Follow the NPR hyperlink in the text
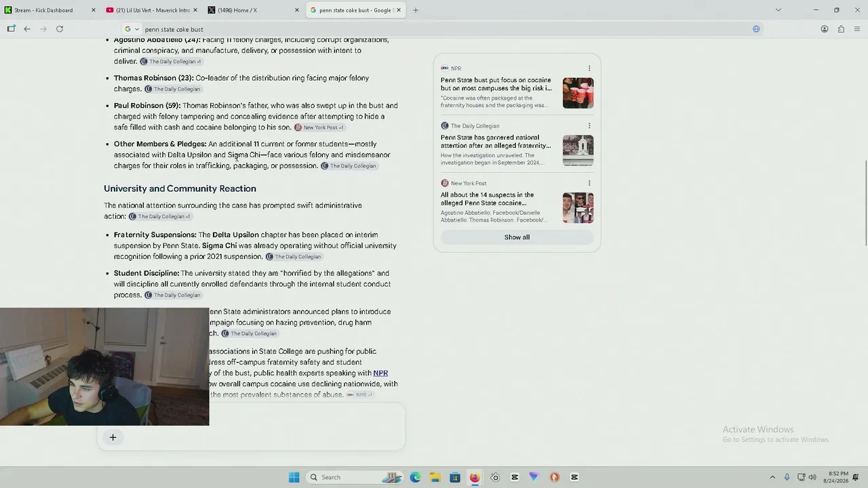 pos(380,373)
